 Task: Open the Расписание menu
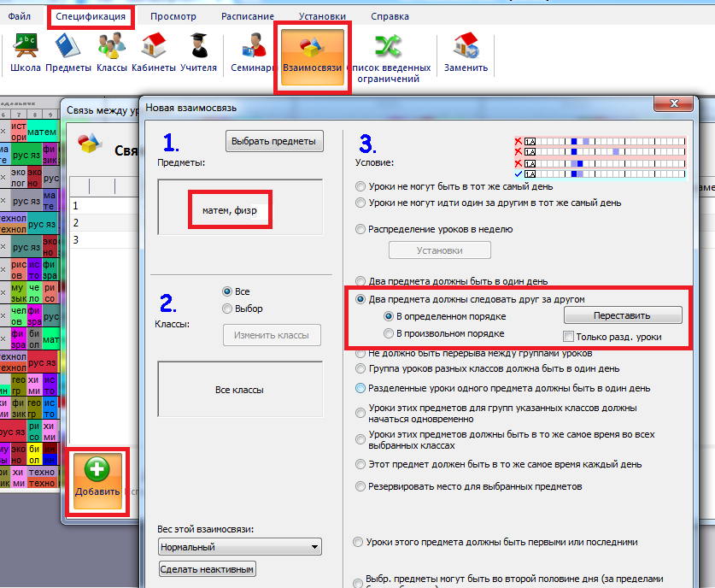(248, 16)
